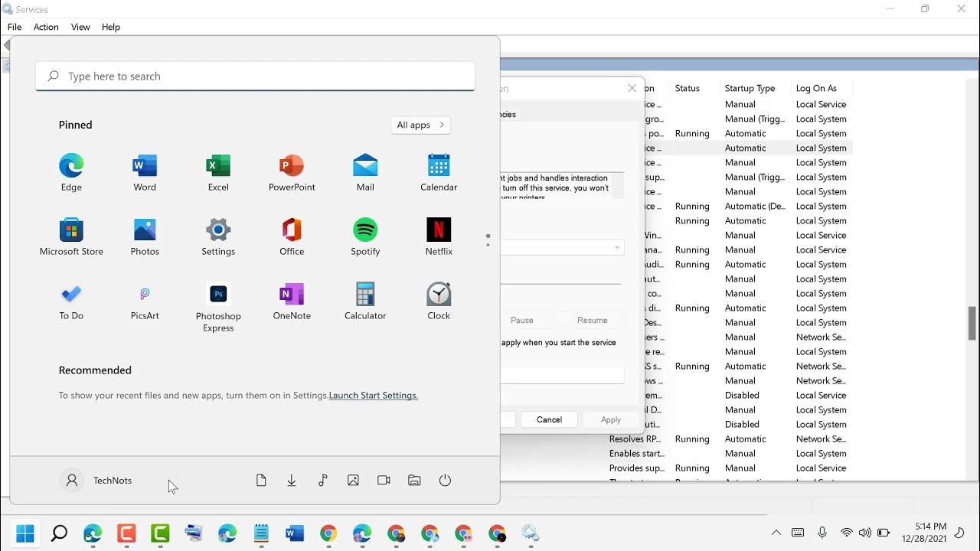Open the To Do app

[x=71, y=301]
